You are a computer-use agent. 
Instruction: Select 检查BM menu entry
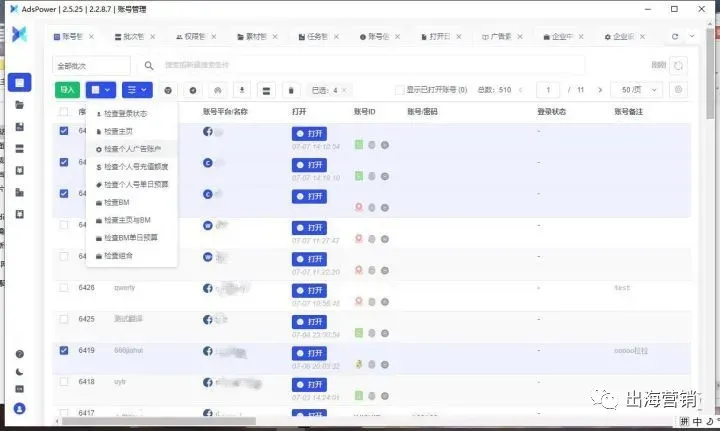coord(131,202)
